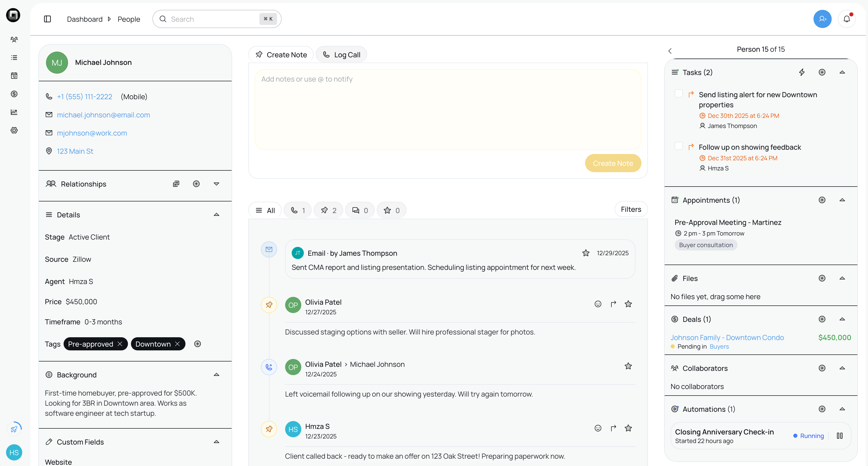
Task: Remove the Pre-approved tag
Action: pos(120,344)
